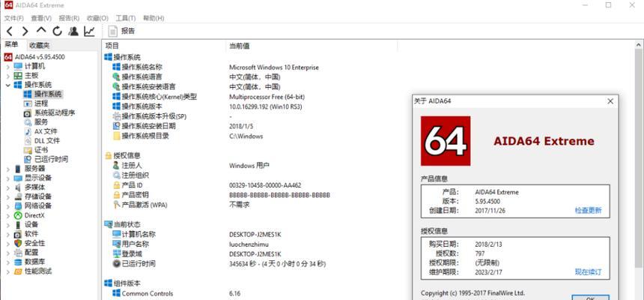Viewport: 644px width, 300px height.
Task: Click the 配置 configuration icon
Action: coord(18,253)
